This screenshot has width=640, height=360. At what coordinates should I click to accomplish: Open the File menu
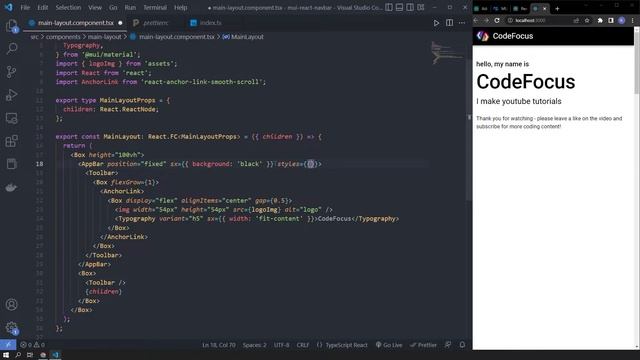pos(25,7)
